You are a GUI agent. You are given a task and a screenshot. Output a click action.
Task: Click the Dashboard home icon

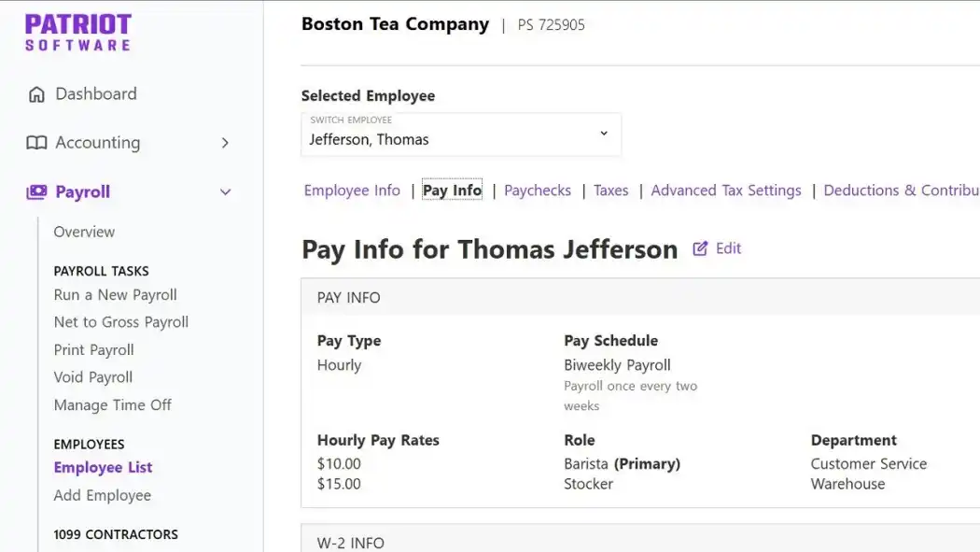(36, 94)
